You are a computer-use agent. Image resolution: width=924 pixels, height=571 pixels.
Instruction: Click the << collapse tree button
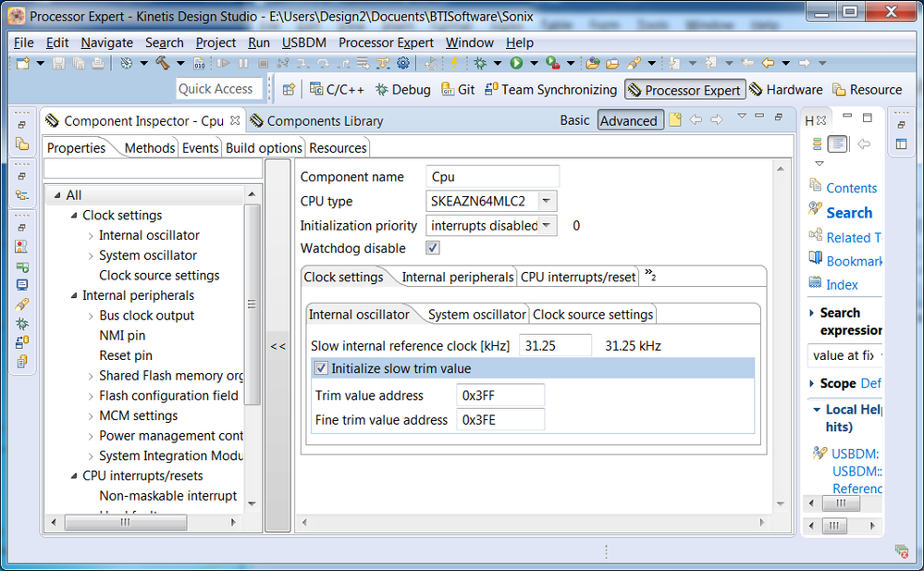pyautogui.click(x=277, y=346)
